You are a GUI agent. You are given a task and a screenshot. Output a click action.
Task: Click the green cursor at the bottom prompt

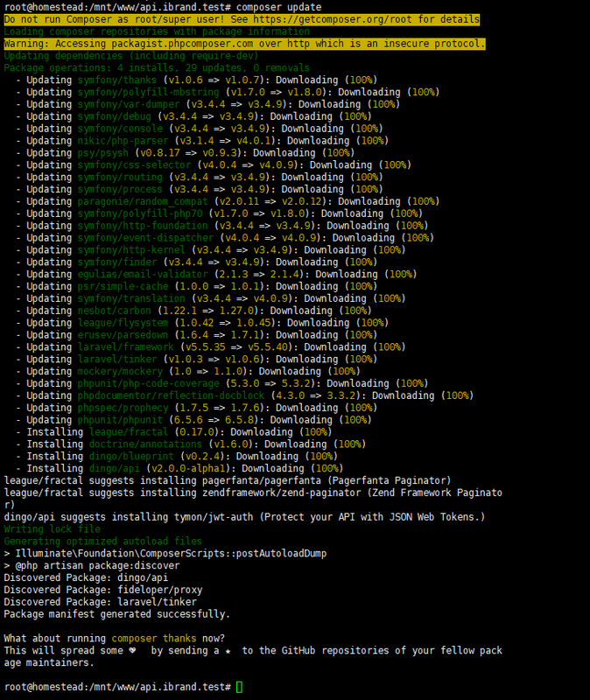click(x=239, y=687)
